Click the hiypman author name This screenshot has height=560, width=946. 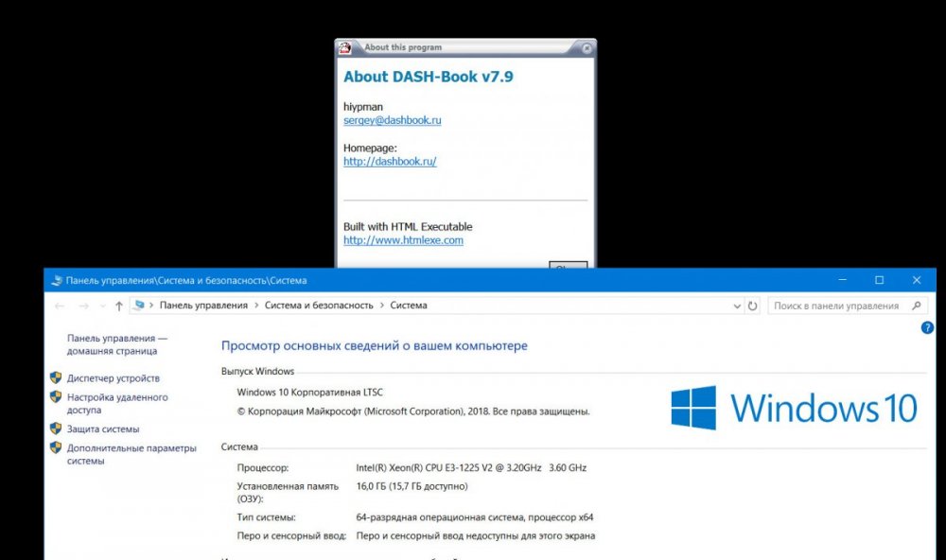[362, 107]
